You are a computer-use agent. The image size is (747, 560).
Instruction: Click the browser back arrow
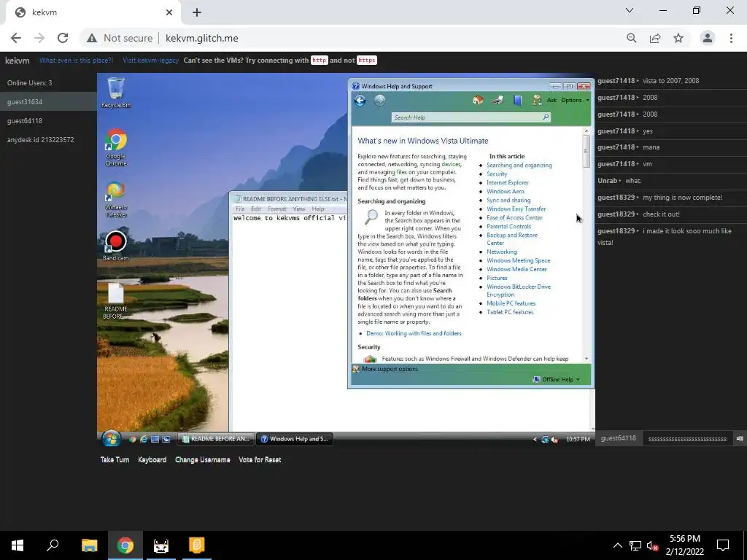click(16, 38)
